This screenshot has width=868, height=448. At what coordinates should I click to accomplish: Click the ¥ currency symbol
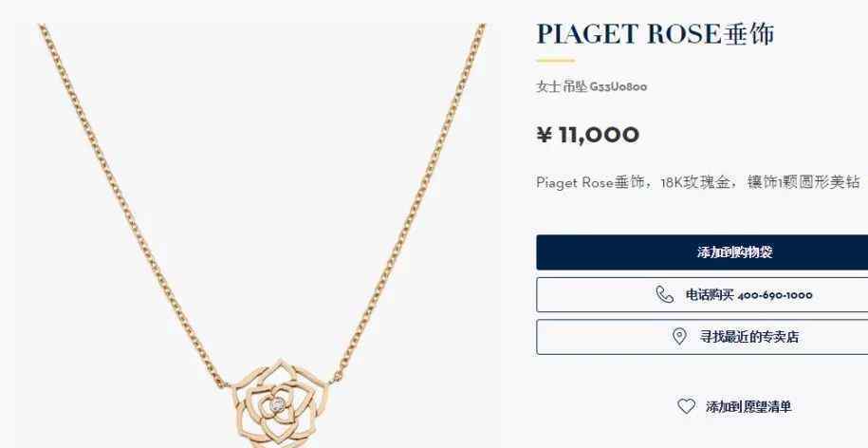pos(545,135)
